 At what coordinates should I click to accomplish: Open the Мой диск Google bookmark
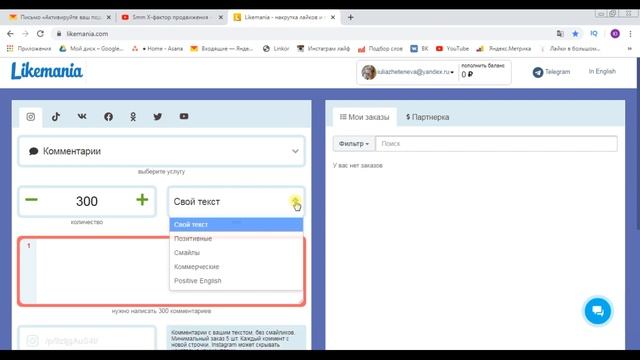[x=91, y=49]
